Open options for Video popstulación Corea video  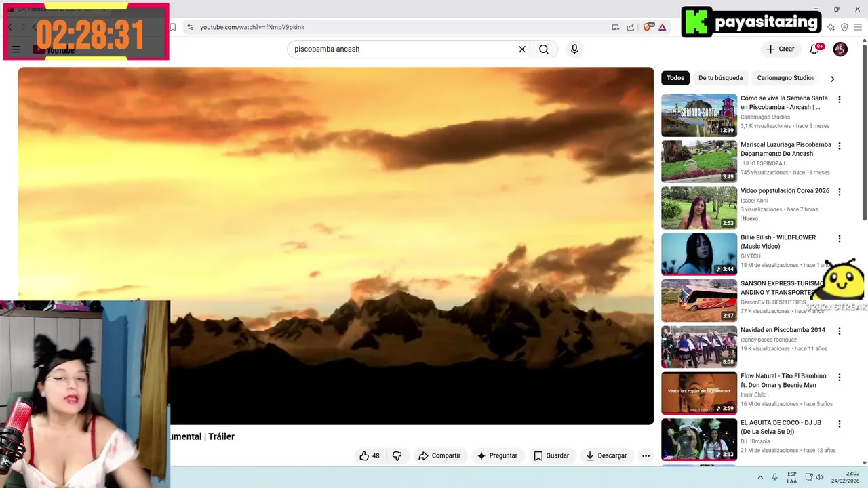840,192
